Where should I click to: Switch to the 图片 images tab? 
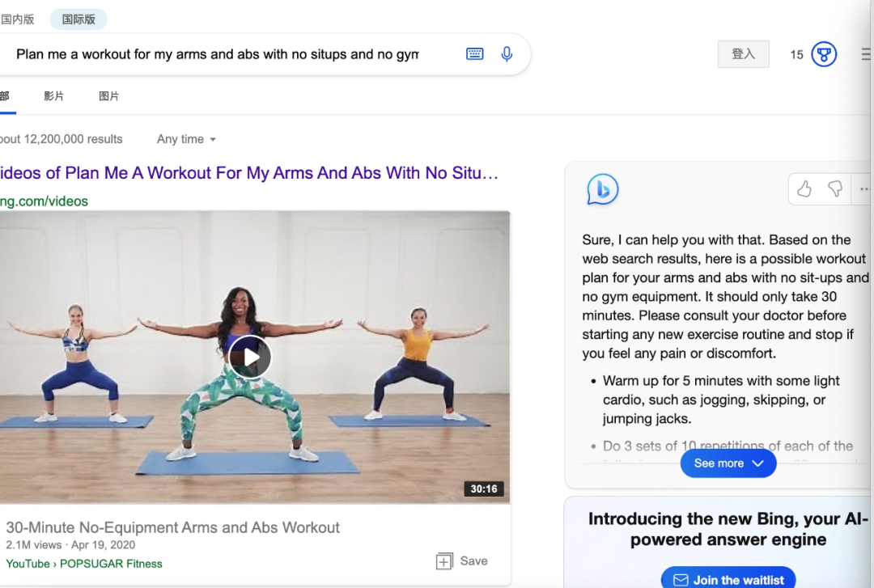[x=109, y=96]
